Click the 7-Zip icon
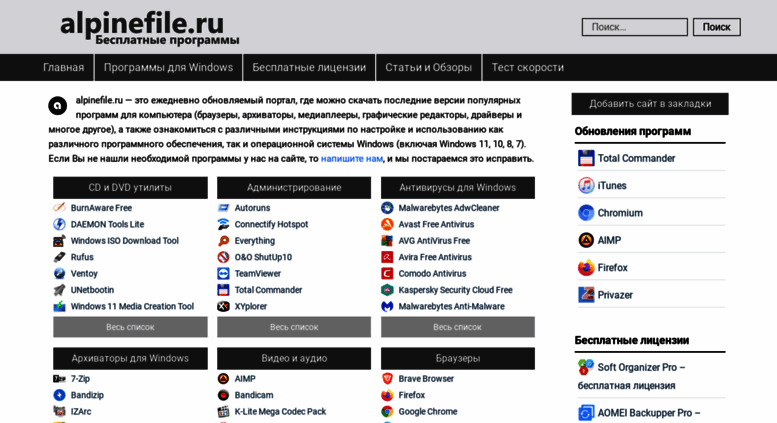The height and width of the screenshot is (423, 777). tap(59, 378)
